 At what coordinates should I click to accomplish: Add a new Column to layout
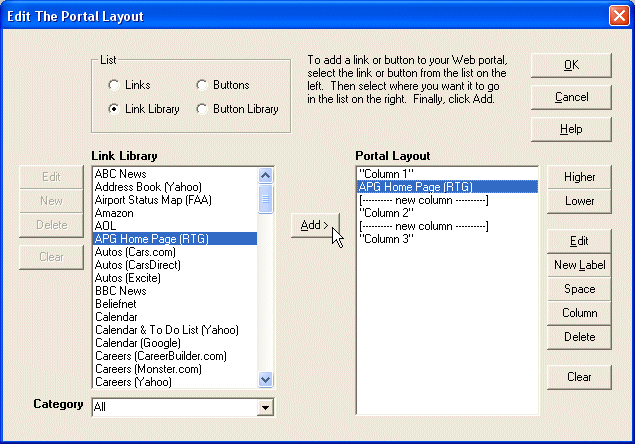point(579,313)
